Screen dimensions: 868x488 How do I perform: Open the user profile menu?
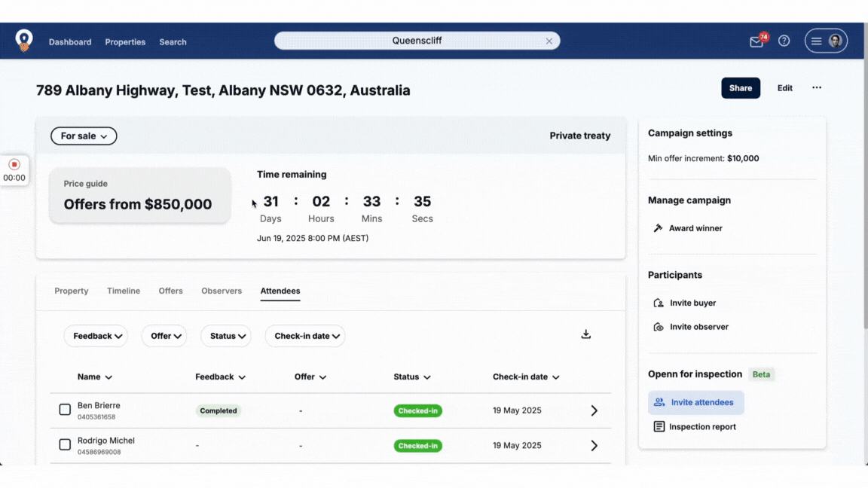point(826,41)
